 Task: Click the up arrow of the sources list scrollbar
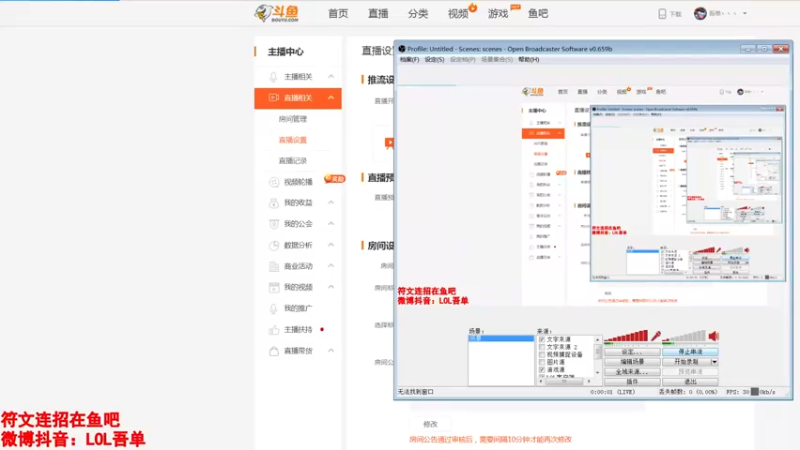pyautogui.click(x=597, y=340)
